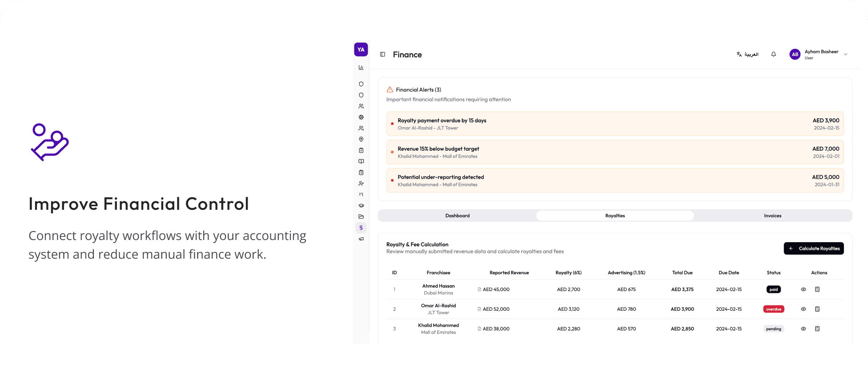Click the Total Due column header
868x384 pixels.
[682, 273]
